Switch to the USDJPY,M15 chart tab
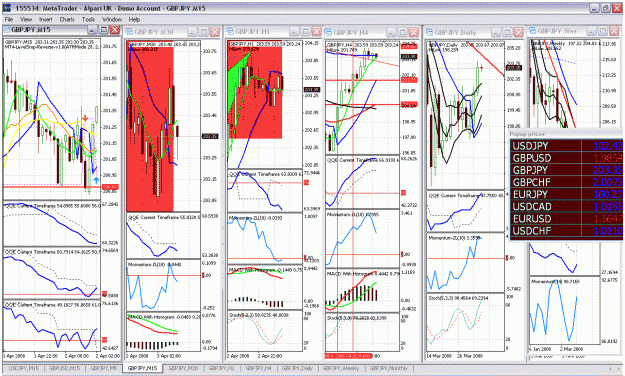 point(24,368)
